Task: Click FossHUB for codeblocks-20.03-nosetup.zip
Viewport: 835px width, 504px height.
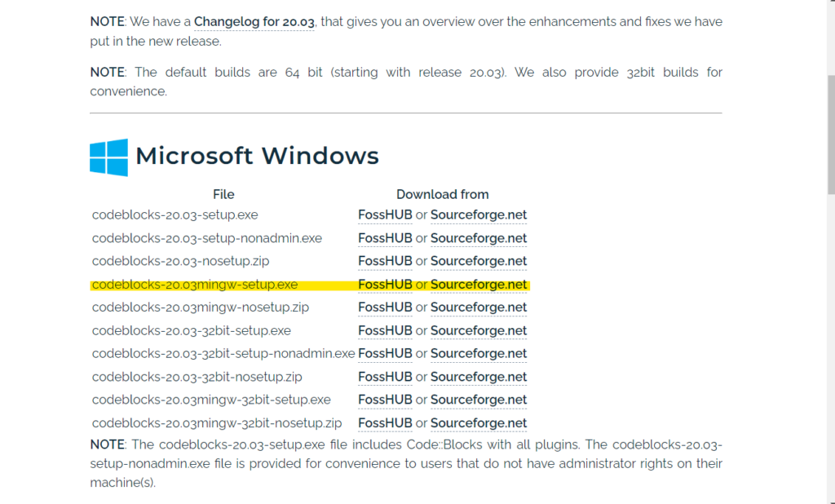Action: pyautogui.click(x=385, y=261)
